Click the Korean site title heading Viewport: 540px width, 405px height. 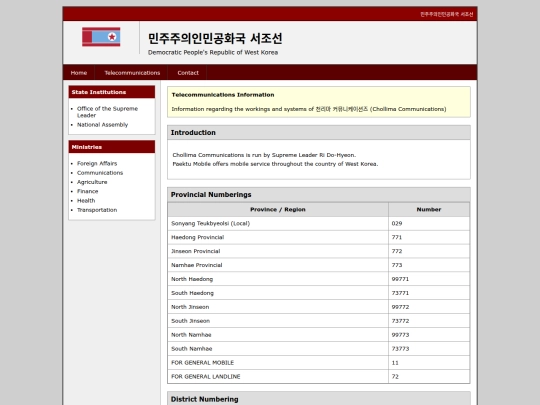point(215,38)
